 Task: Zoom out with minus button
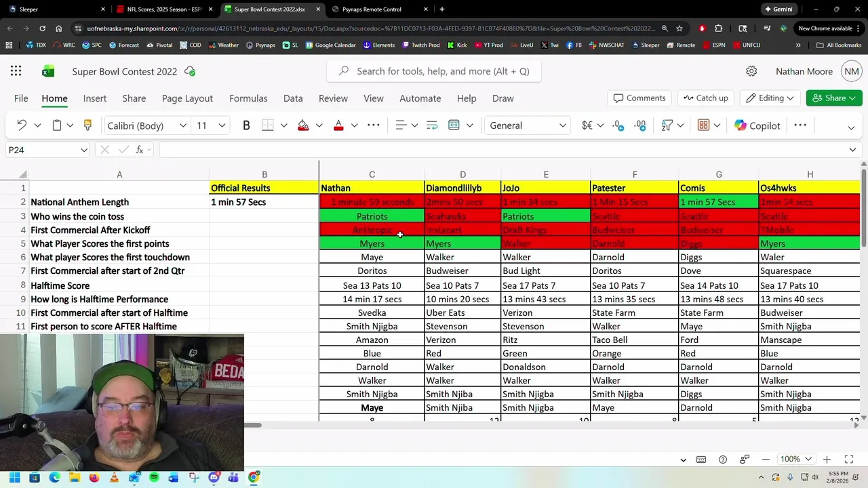coord(766,460)
